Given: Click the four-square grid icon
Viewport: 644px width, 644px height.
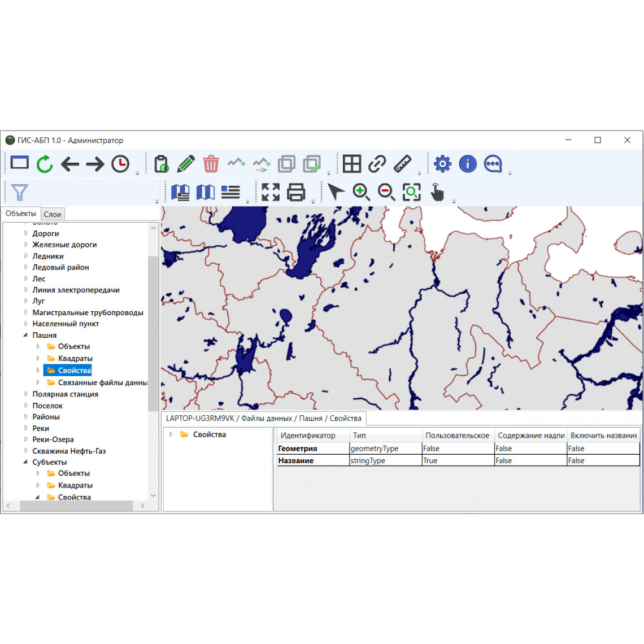Looking at the screenshot, I should pyautogui.click(x=352, y=164).
